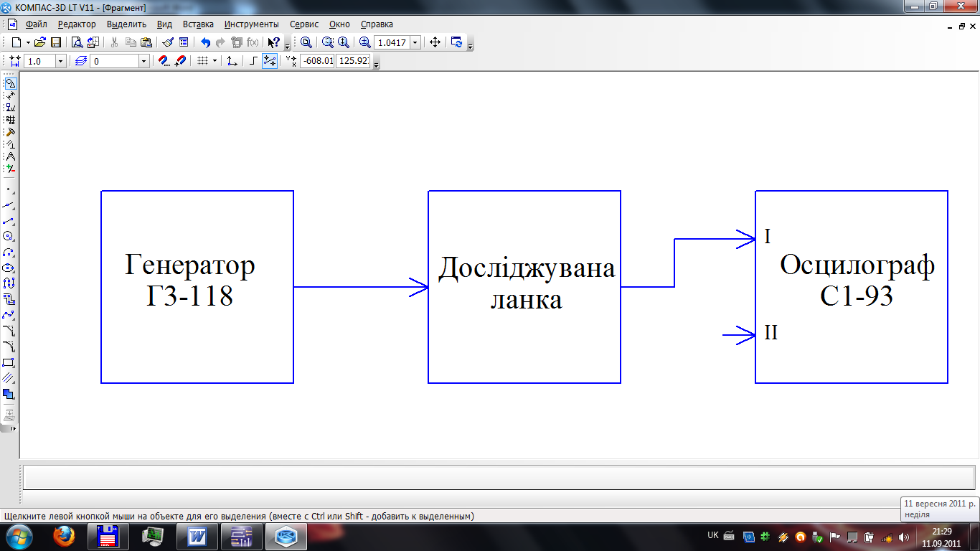
Task: Toggle the grid display icon
Action: coord(203,62)
